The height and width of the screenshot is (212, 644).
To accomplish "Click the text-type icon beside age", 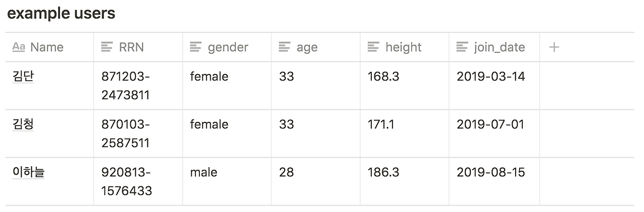I will (x=284, y=47).
